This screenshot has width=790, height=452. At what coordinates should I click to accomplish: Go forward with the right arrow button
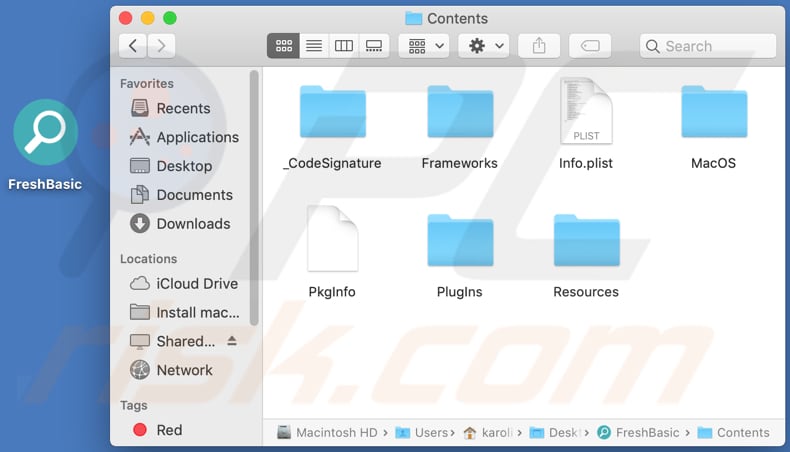click(161, 46)
